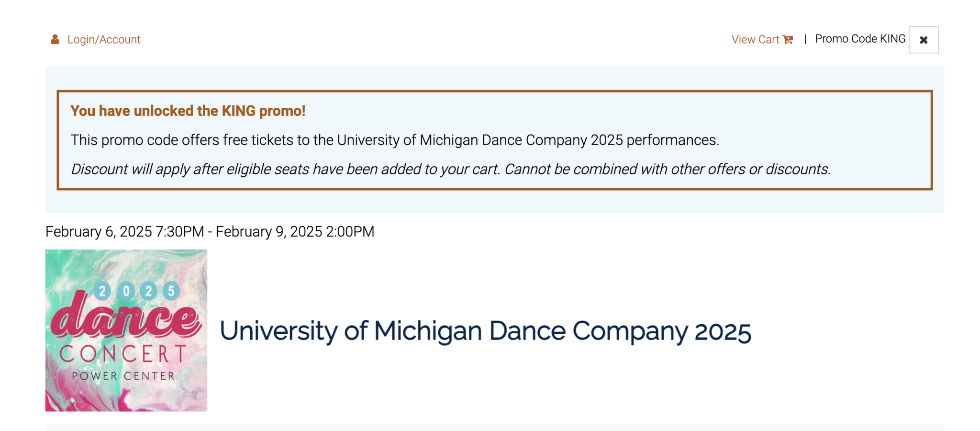Click the February 9, 2025 2:00PM end date

pyautogui.click(x=295, y=231)
